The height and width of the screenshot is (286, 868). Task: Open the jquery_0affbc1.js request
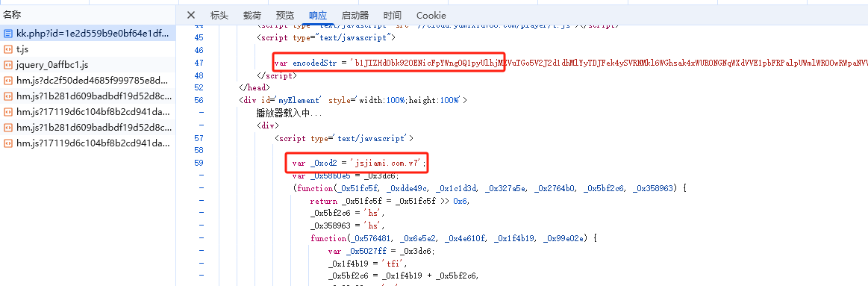tap(88, 65)
